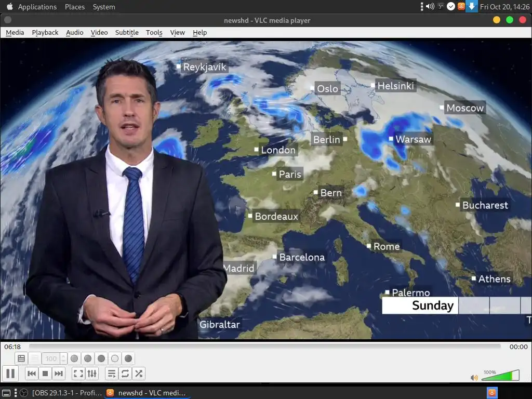Open the orange VLC tray icon
This screenshot has height=399, width=532.
click(x=461, y=6)
